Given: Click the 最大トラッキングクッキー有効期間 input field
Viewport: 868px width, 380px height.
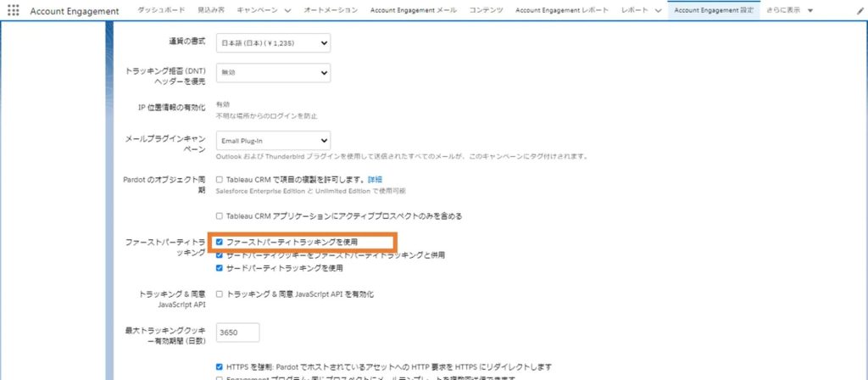Looking at the screenshot, I should click(238, 332).
